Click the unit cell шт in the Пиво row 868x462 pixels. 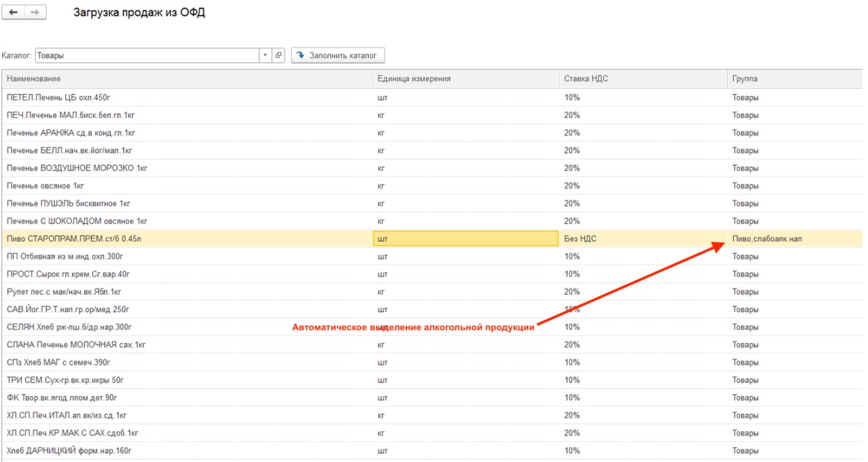[466, 238]
